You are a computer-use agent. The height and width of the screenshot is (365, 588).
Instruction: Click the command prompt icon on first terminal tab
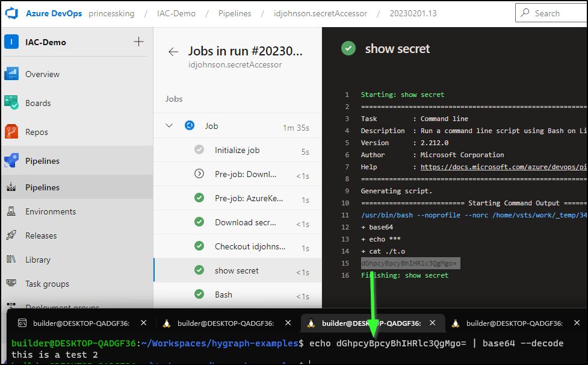(x=22, y=323)
